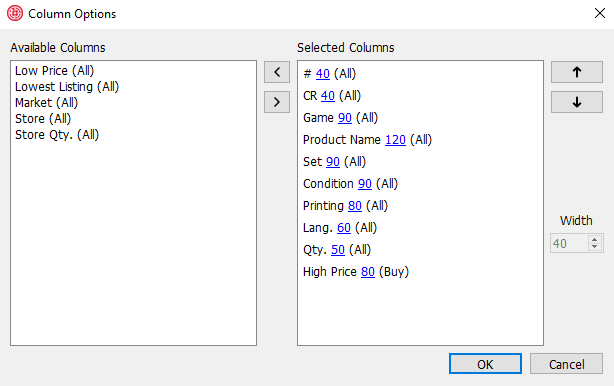Click width link 50 of Qty. column
Viewport: 614px width, 386px height.
click(x=338, y=250)
